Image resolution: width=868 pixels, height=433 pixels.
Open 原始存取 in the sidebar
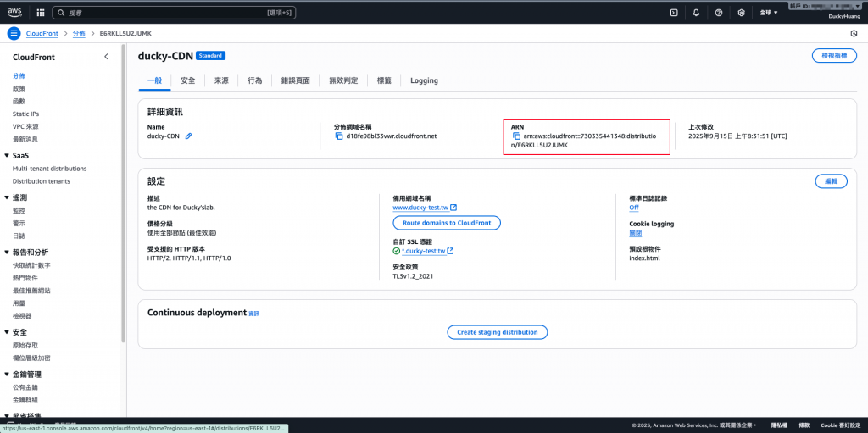[25, 345]
